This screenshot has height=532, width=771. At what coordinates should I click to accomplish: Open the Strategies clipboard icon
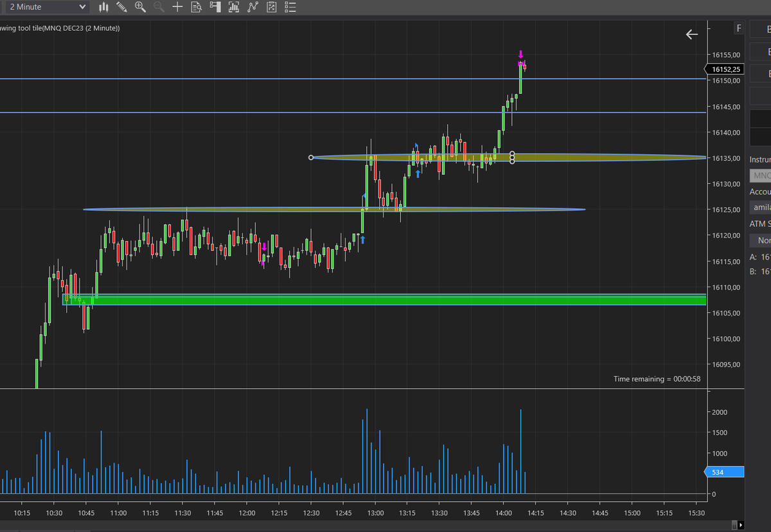(x=271, y=7)
